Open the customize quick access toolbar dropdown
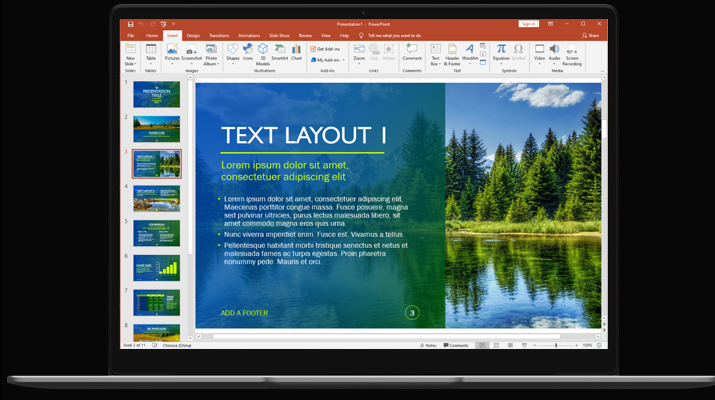The width and height of the screenshot is (715, 400). click(173, 24)
